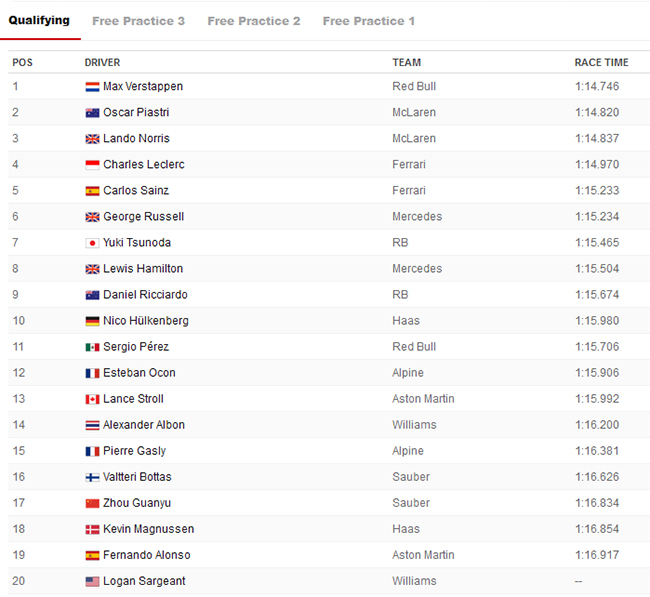The height and width of the screenshot is (597, 650).
Task: Click the Canadian flag beside Lance Stroll
Action: pyautogui.click(x=92, y=399)
